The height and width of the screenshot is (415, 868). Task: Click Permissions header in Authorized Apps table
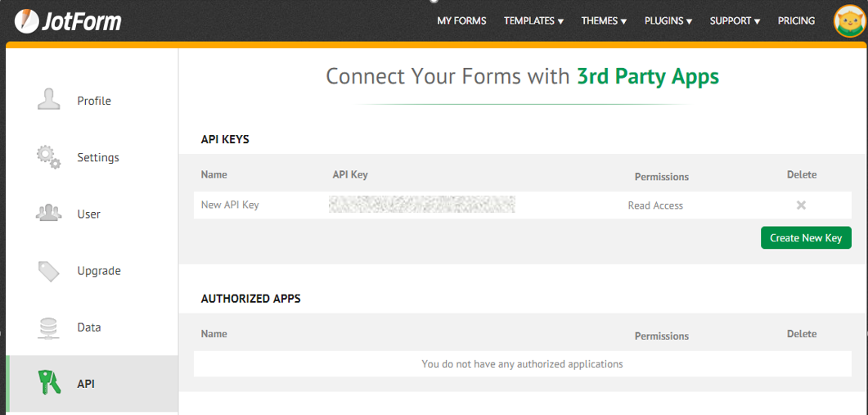pyautogui.click(x=662, y=336)
